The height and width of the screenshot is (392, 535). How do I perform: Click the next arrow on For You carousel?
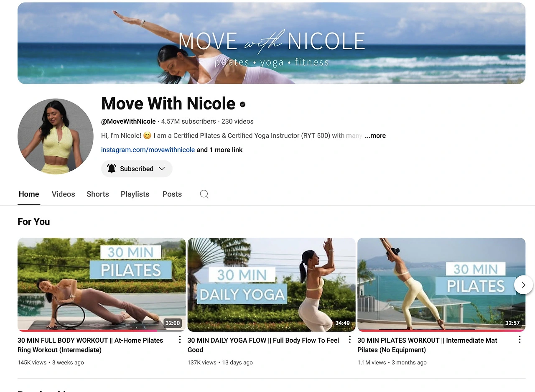tap(523, 285)
